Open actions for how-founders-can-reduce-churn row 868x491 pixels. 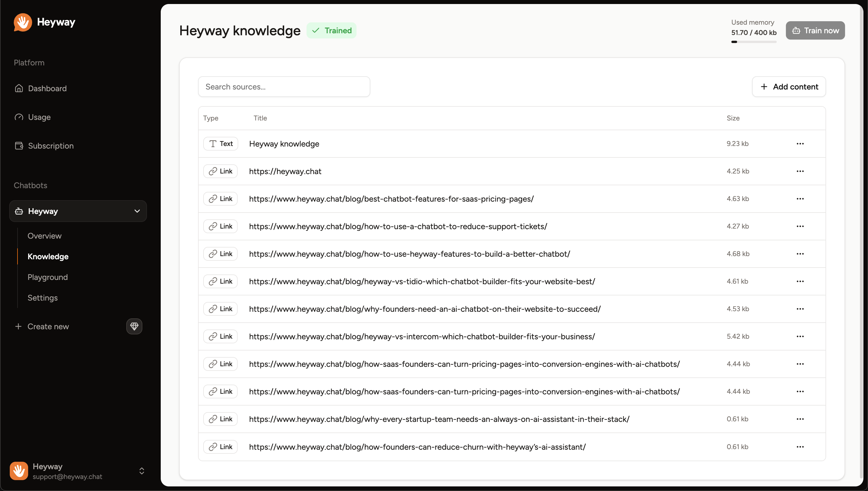point(800,447)
